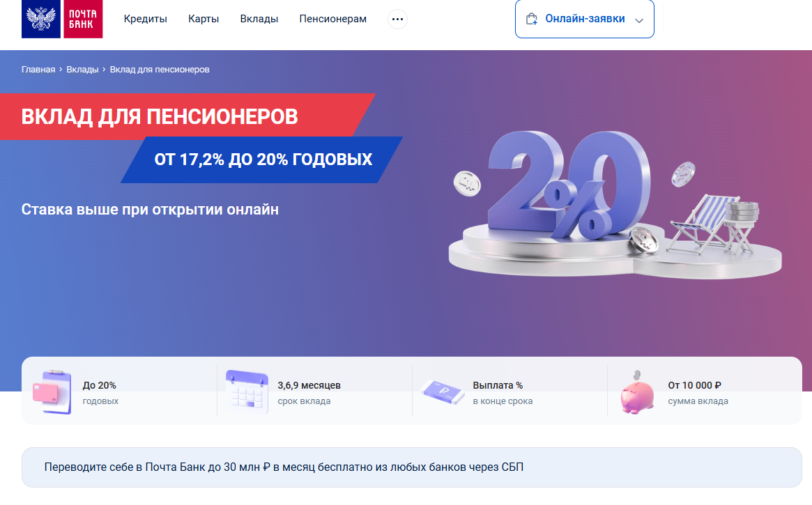Click the pink card icon near До 20%
Image resolution: width=812 pixels, height=505 pixels.
[52, 391]
